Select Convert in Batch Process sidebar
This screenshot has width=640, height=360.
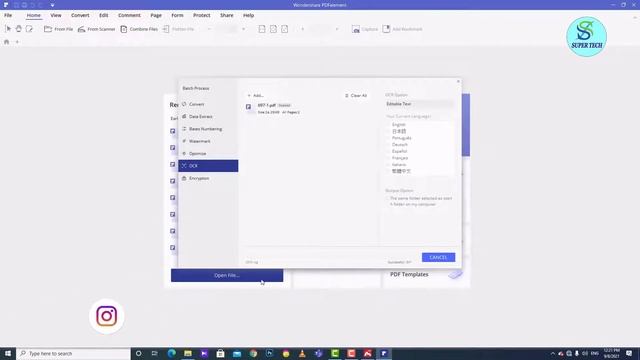coord(208,104)
